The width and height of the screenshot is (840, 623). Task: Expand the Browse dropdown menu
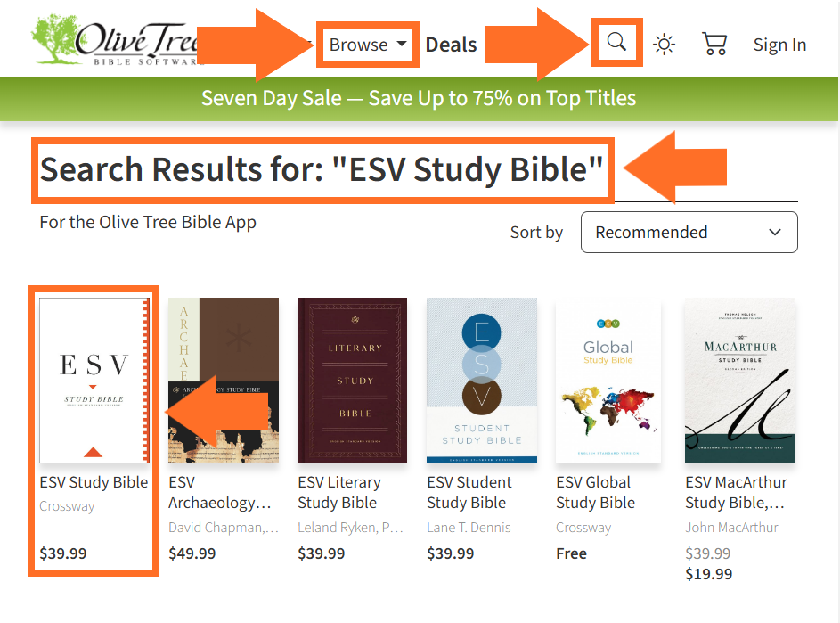click(369, 45)
